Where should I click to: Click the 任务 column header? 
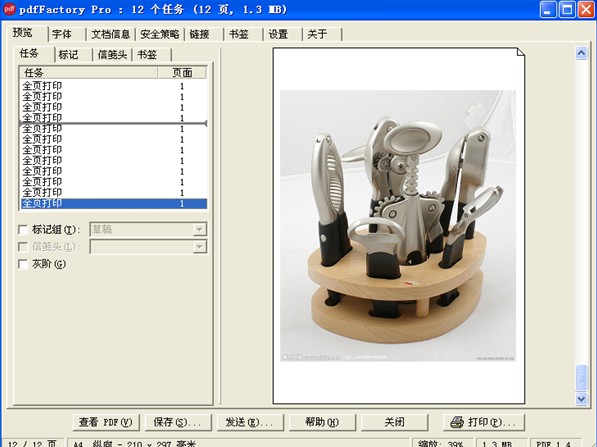coord(88,72)
